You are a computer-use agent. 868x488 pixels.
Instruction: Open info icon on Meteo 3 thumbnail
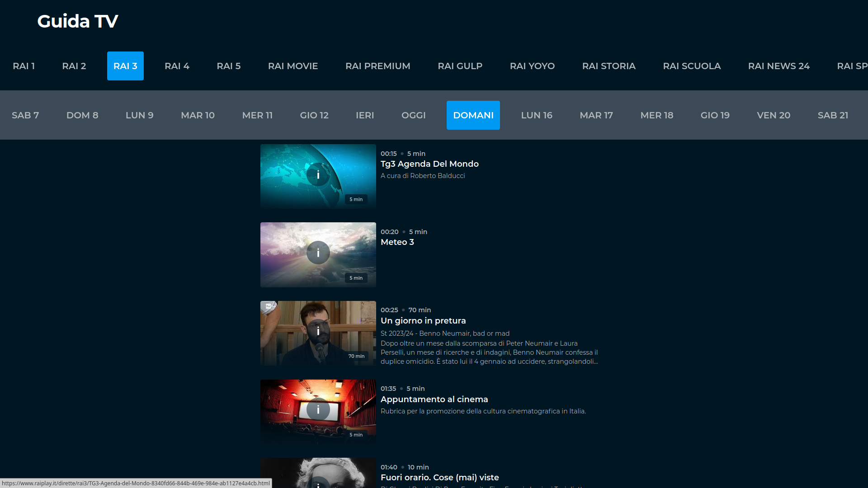(318, 253)
